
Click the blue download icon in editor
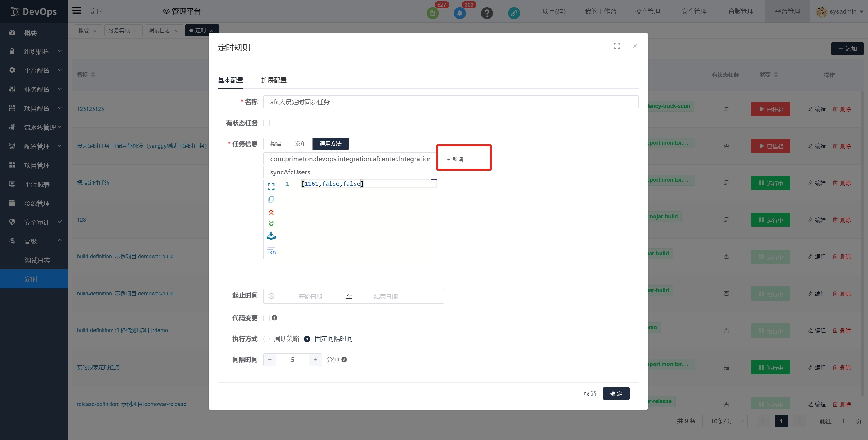(x=271, y=236)
